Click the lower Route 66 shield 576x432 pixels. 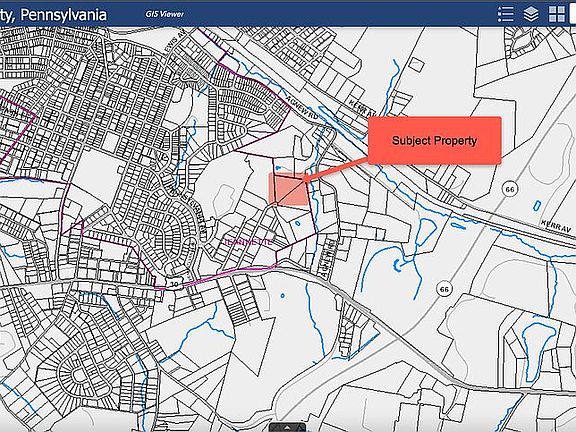click(444, 289)
